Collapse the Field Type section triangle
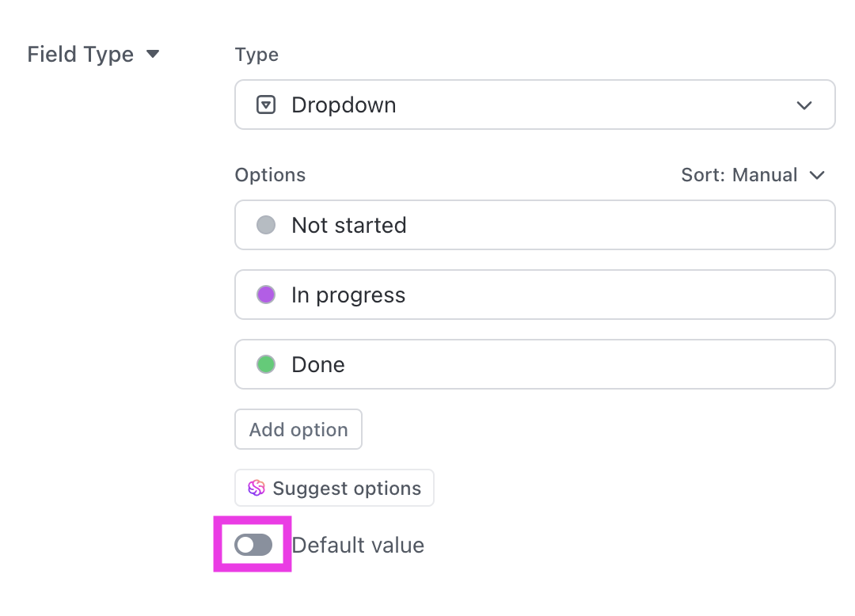Screen dimensions: 855x616 [x=154, y=55]
